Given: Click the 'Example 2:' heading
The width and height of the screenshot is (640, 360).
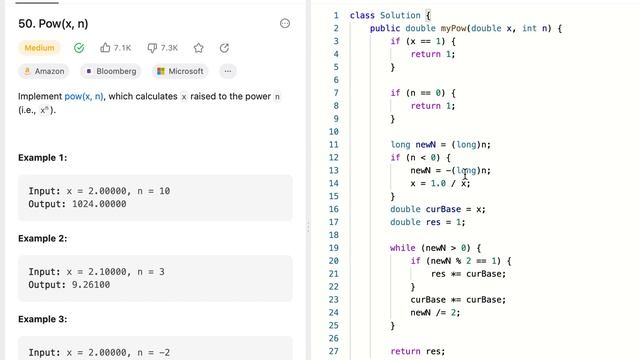Looking at the screenshot, I should pyautogui.click(x=42, y=238).
